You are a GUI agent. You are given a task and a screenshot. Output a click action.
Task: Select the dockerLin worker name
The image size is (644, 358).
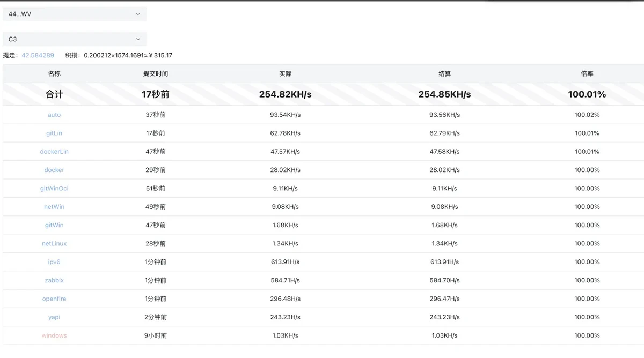[54, 152]
